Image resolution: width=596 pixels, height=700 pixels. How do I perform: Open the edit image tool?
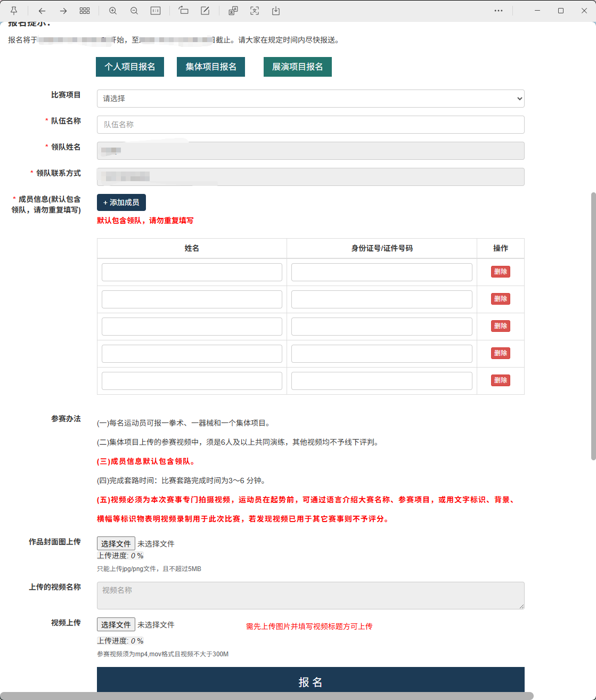pos(205,11)
